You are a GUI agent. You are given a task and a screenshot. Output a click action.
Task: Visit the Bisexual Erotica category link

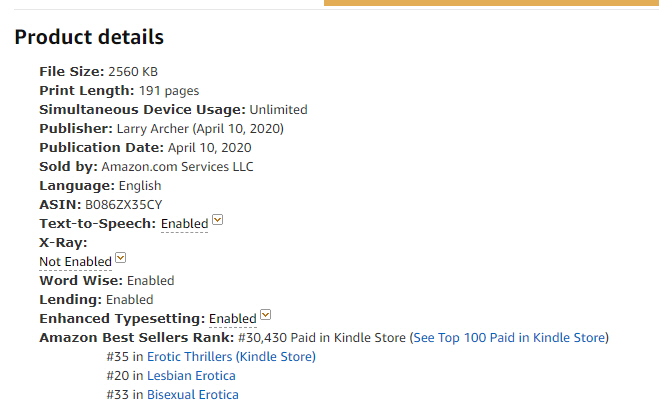click(x=193, y=395)
